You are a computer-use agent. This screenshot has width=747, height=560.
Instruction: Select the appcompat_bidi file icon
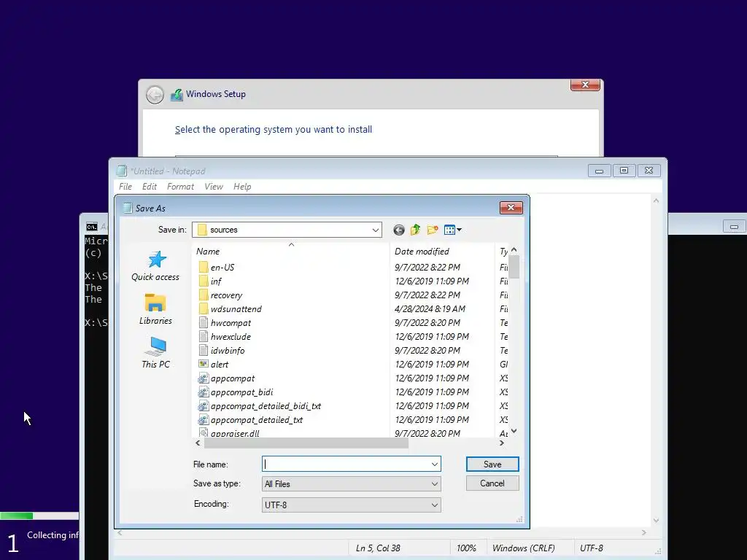click(x=204, y=392)
